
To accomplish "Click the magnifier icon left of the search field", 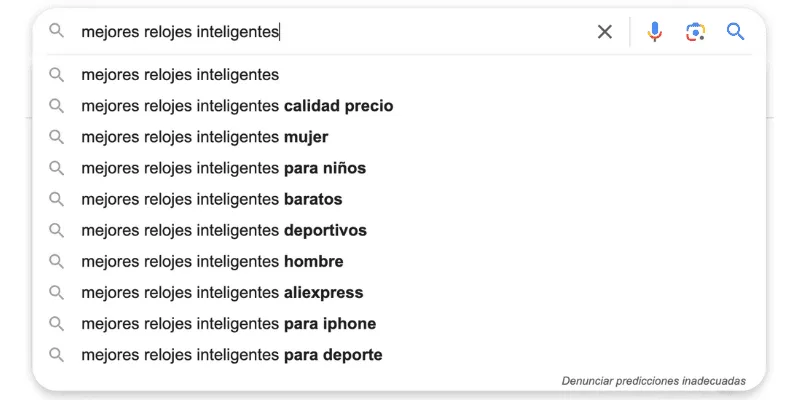I will pyautogui.click(x=57, y=32).
